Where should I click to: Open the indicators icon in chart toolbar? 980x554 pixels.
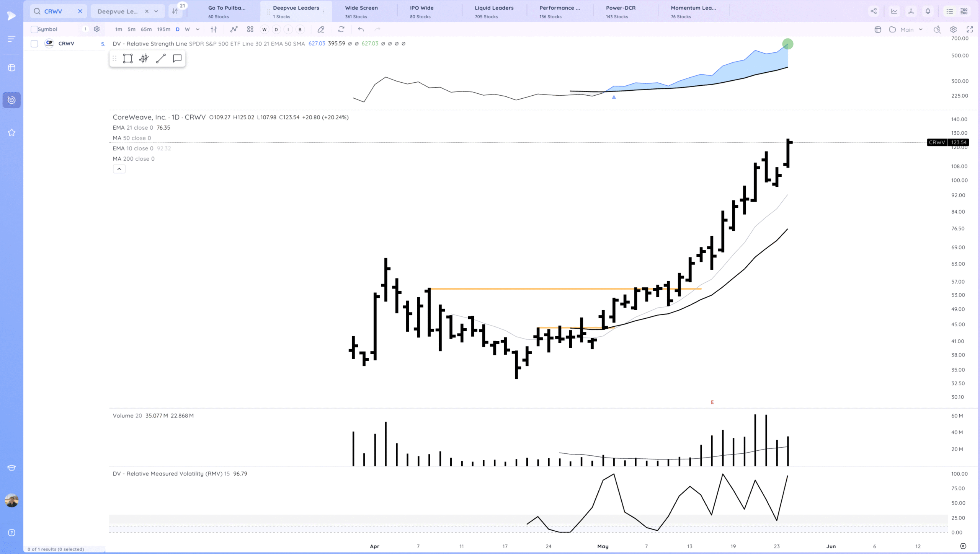(234, 29)
